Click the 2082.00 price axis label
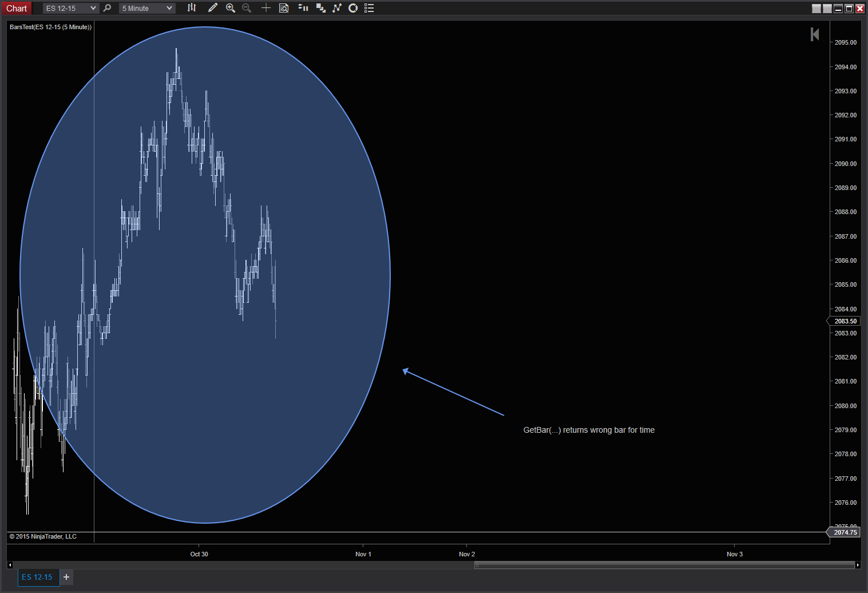868x593 pixels. coord(846,357)
